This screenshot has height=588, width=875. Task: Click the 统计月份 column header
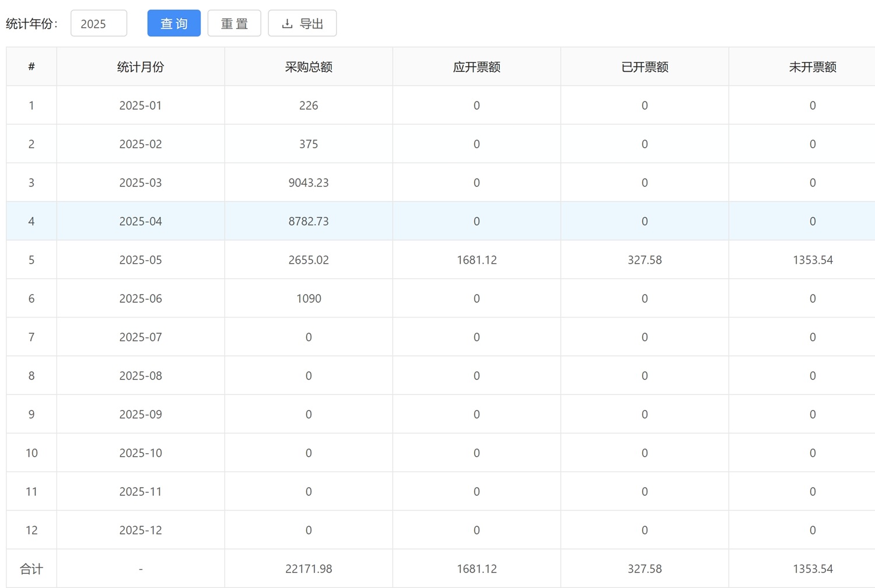[x=141, y=67]
